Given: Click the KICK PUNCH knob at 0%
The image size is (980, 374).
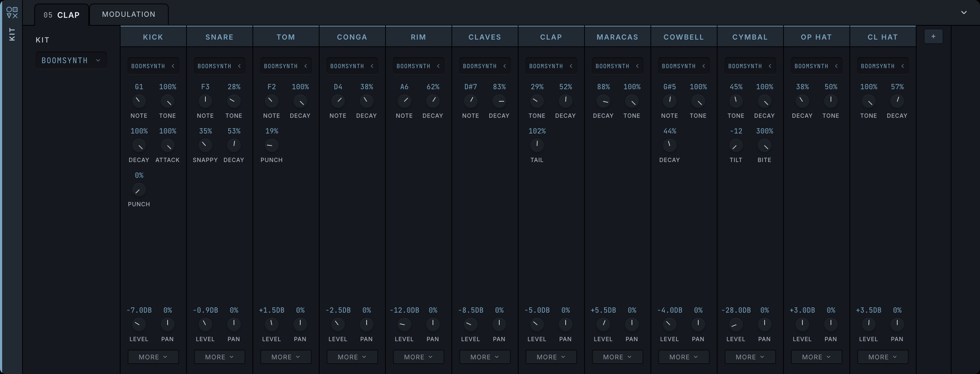Looking at the screenshot, I should pos(139,189).
